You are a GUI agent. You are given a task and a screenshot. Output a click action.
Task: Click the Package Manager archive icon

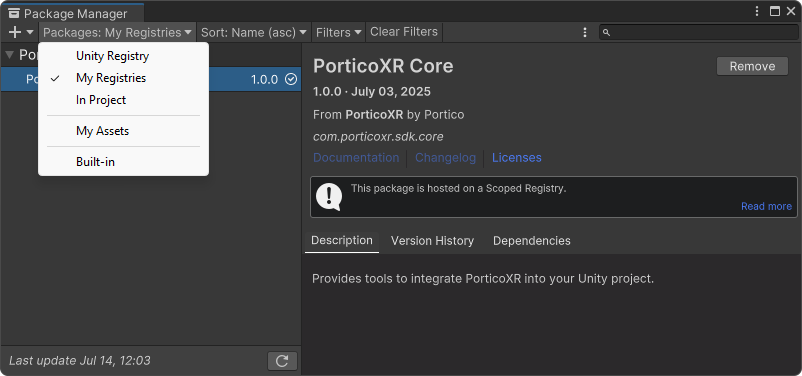pos(14,13)
